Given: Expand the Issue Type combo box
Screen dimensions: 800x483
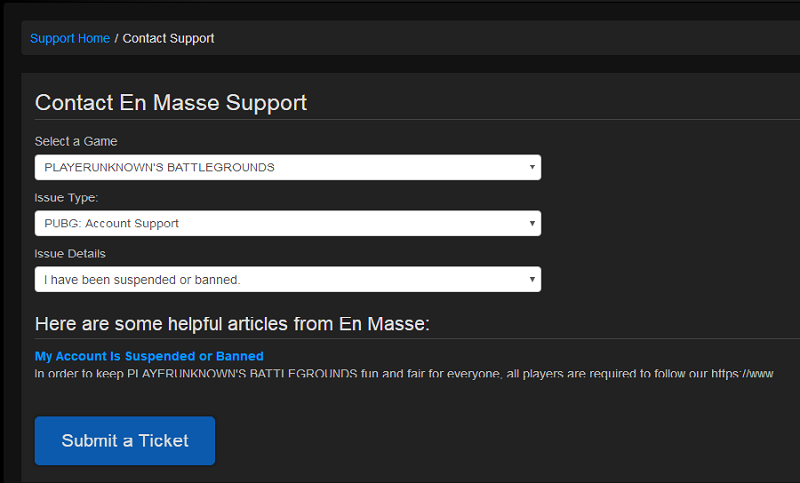Looking at the screenshot, I should (287, 223).
